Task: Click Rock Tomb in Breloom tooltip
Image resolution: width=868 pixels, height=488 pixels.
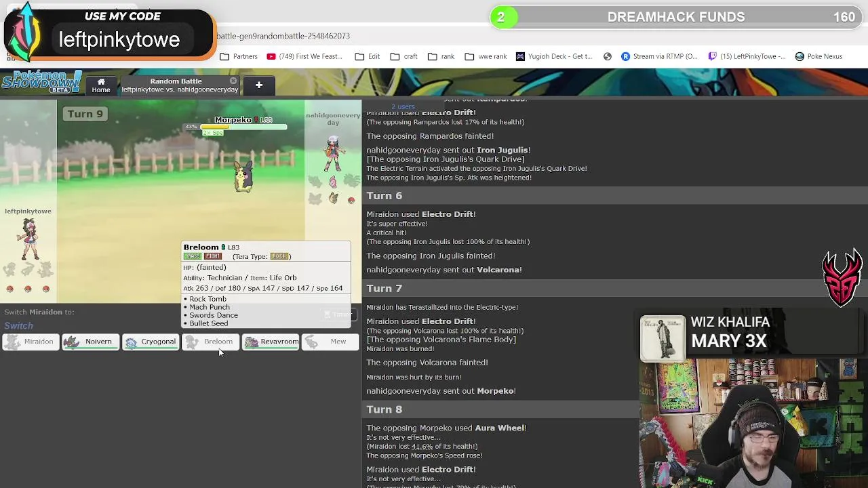Action: [208, 299]
